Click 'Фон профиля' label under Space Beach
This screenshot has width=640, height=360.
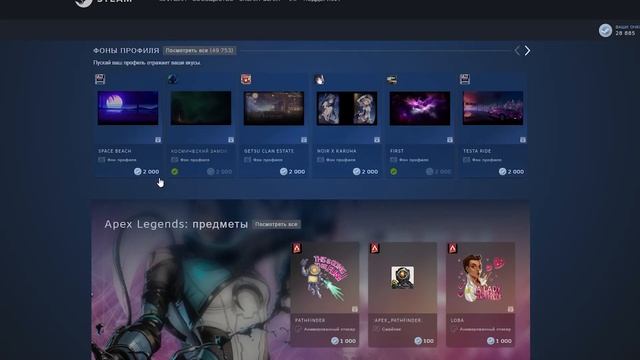coord(122,160)
